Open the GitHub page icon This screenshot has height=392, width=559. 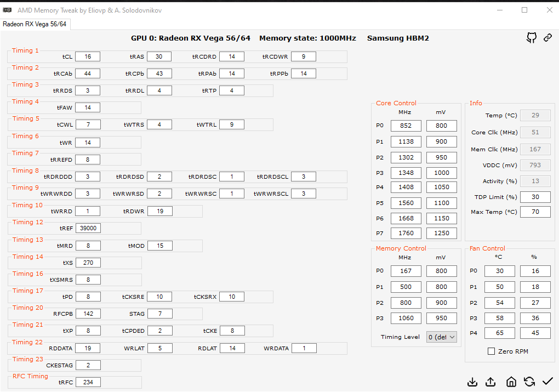click(531, 37)
